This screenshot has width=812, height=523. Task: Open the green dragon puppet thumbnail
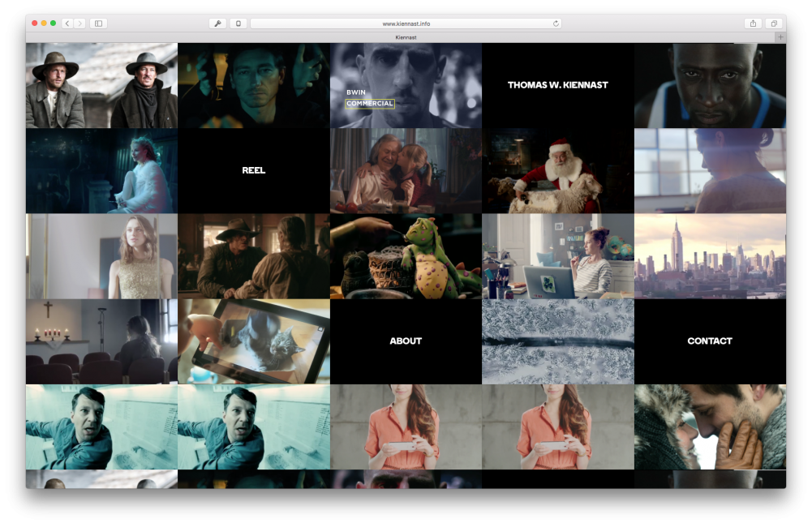coord(406,256)
